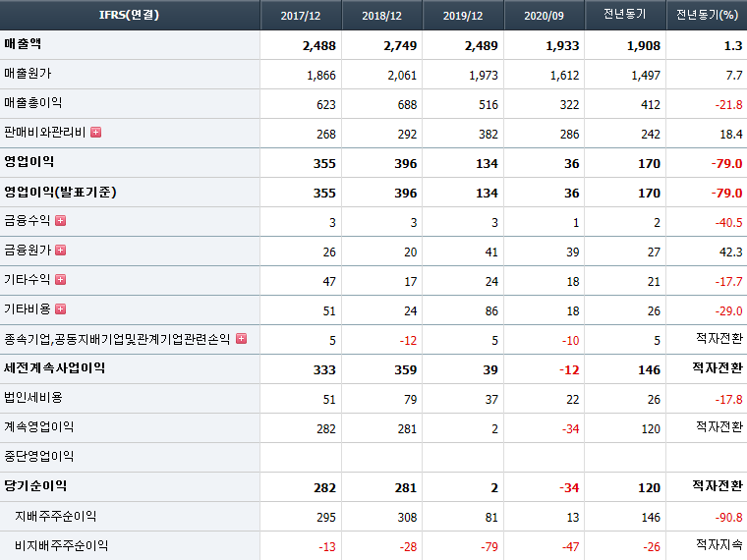Click 법인세비용 2018/12 value 79
Image resolution: width=747 pixels, height=560 pixels.
coord(410,400)
